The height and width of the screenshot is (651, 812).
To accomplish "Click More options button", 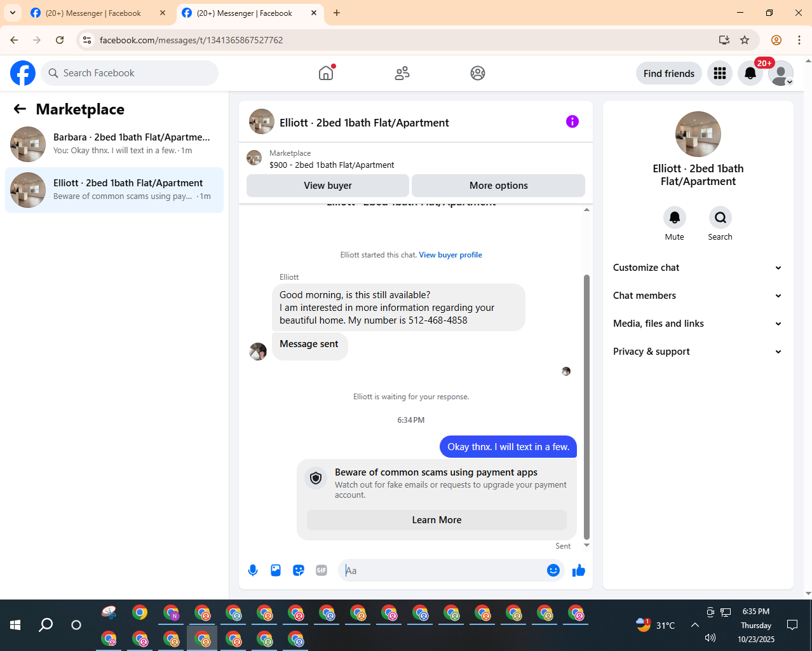I will [x=499, y=186].
